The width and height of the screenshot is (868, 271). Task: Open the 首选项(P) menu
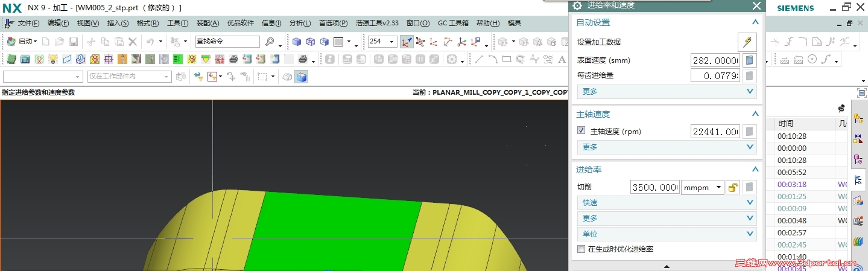coord(333,23)
